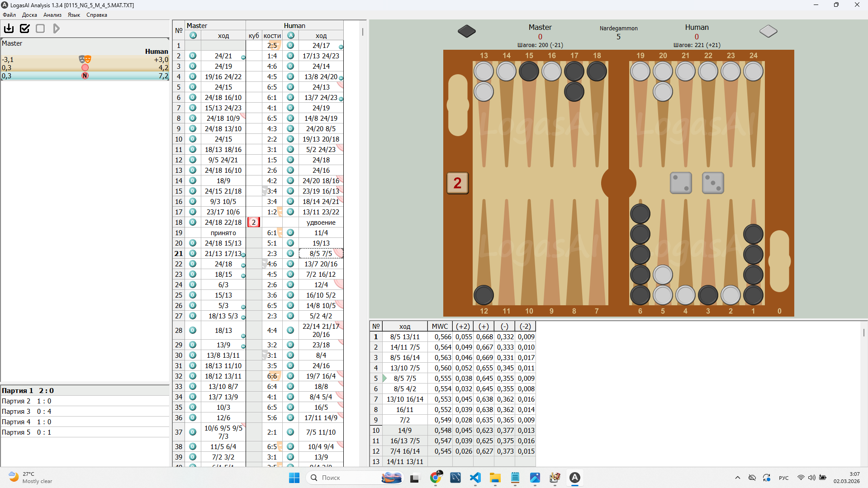Click the gray stop square toolbar icon
Image resolution: width=868 pixels, height=488 pixels.
point(40,28)
